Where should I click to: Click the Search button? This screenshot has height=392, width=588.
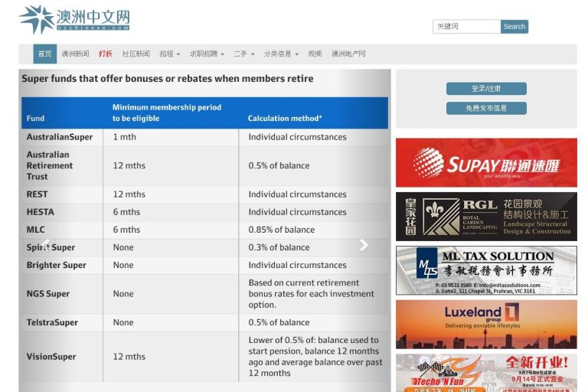[514, 27]
